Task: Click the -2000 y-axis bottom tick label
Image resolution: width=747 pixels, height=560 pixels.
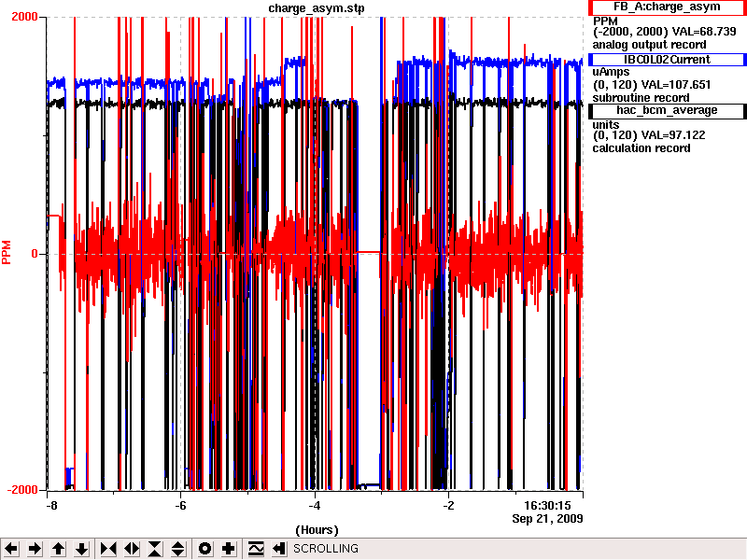Action: click(21, 490)
